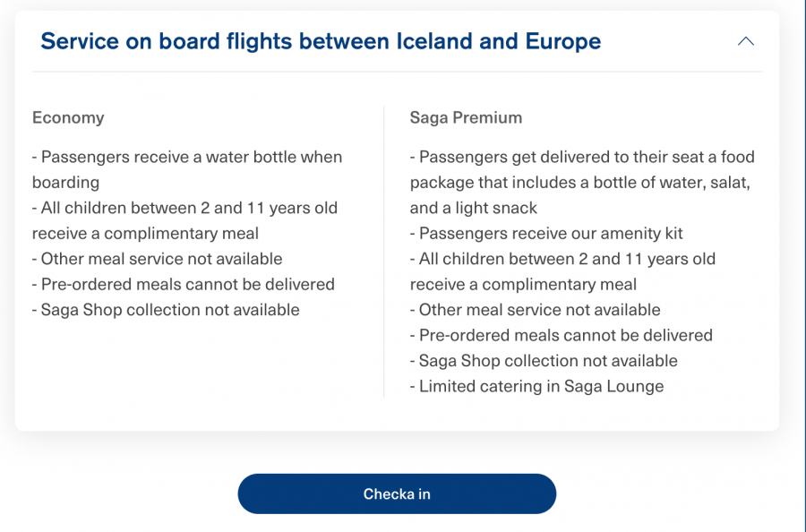
Task: Click Saga Premium's 'Pre-ordered meals cannot be delivered'
Action: click(x=562, y=335)
